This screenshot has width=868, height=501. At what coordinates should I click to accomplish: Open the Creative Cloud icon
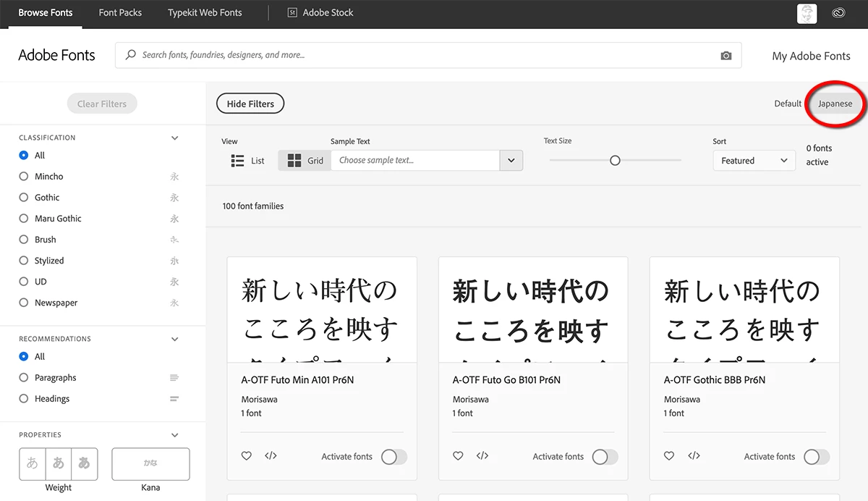(x=838, y=13)
